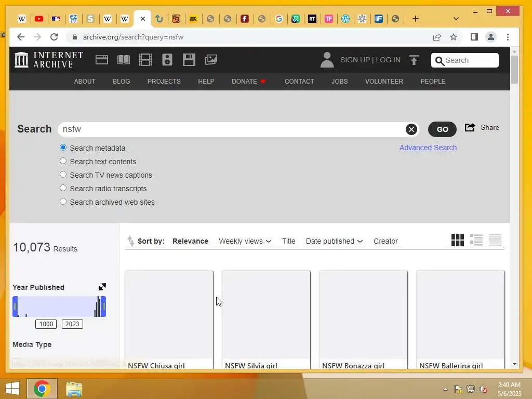The image size is (532, 399).
Task: Open BLOG navigation item
Action: tap(122, 82)
